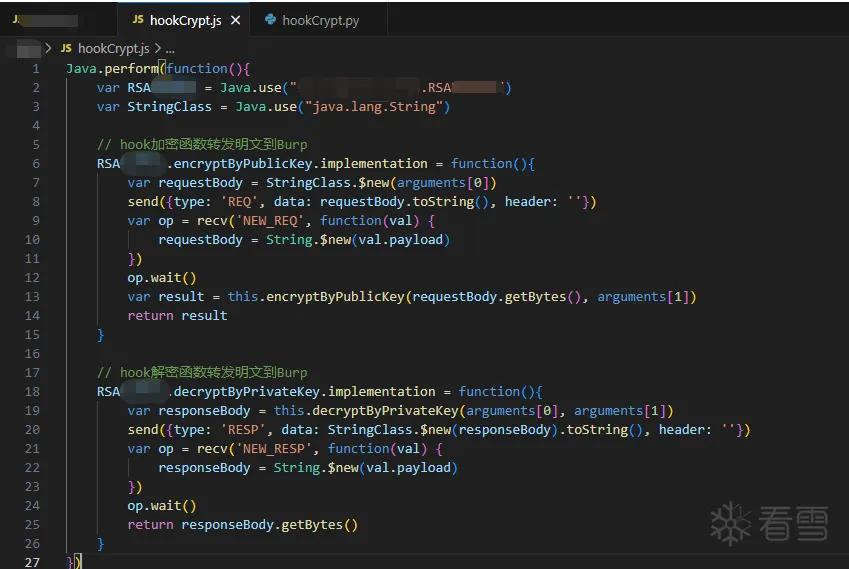Click the blurred folder in breadcrumb
This screenshot has height=569, width=849.
coord(29,49)
